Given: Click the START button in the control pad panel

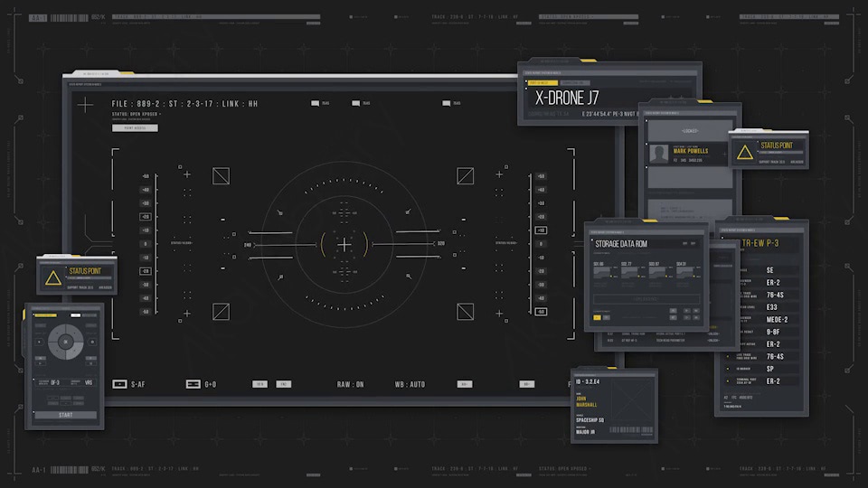Looking at the screenshot, I should (65, 415).
